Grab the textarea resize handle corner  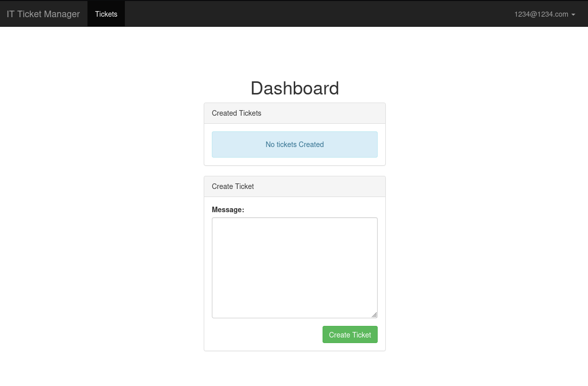coord(374,315)
